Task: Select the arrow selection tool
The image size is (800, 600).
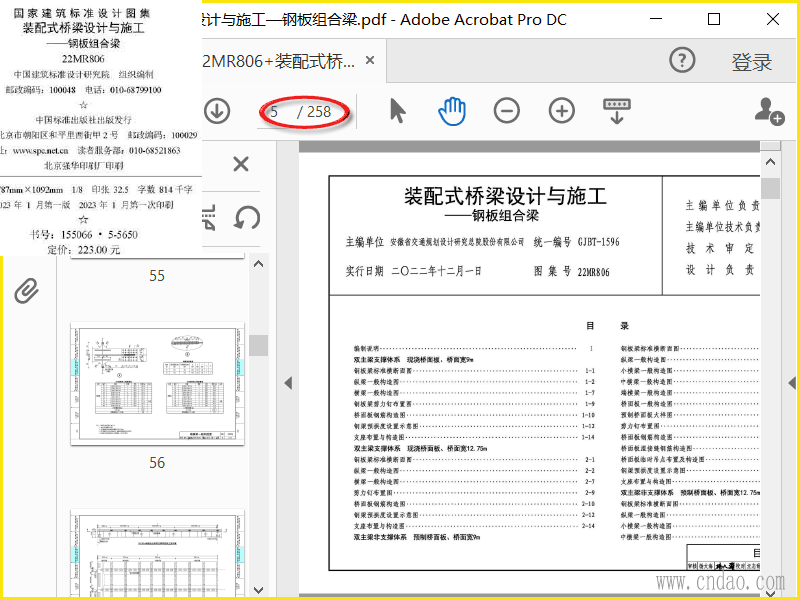Action: click(x=398, y=111)
